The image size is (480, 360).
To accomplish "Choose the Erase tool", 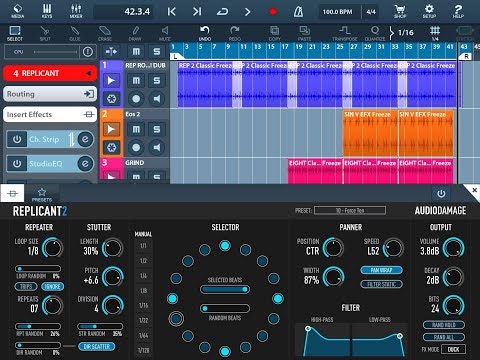I will pyautogui.click(x=105, y=33).
